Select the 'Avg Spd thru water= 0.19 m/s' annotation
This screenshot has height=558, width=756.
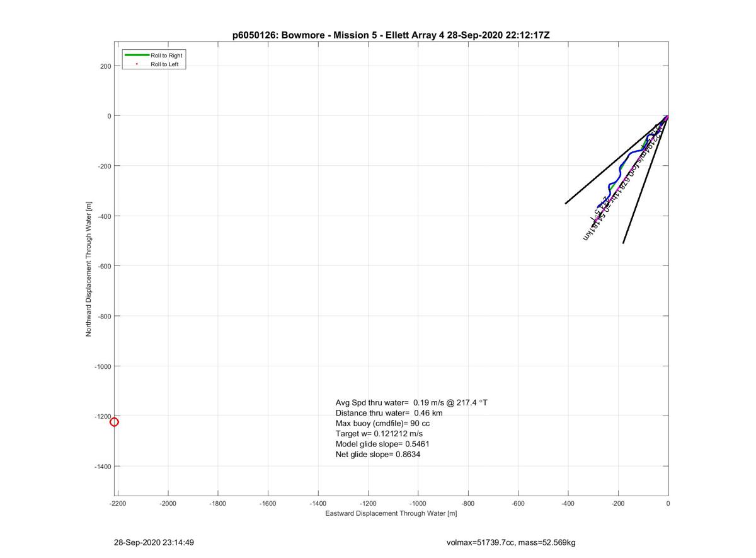click(x=411, y=402)
